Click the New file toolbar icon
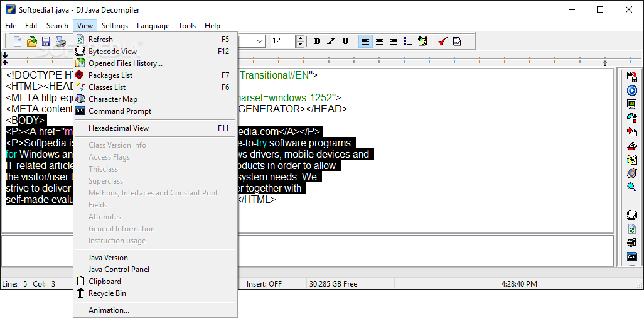Image resolution: width=644 pixels, height=318 pixels. pyautogui.click(x=18, y=41)
